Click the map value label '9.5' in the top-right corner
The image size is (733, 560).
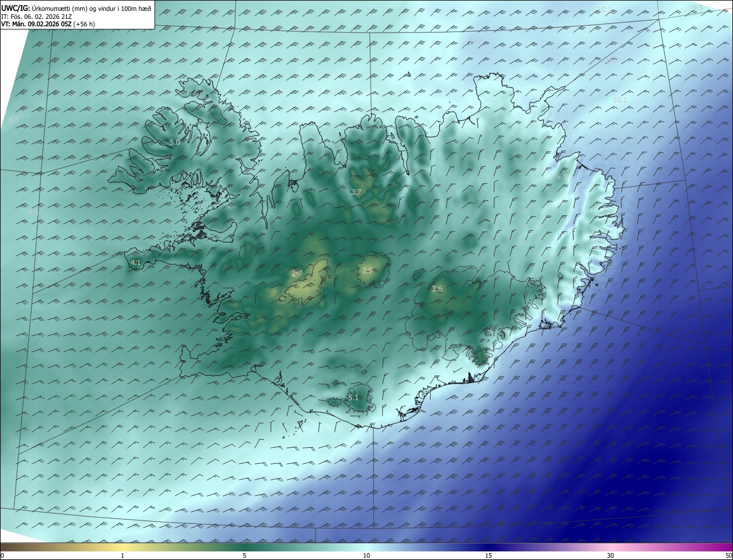click(x=697, y=7)
